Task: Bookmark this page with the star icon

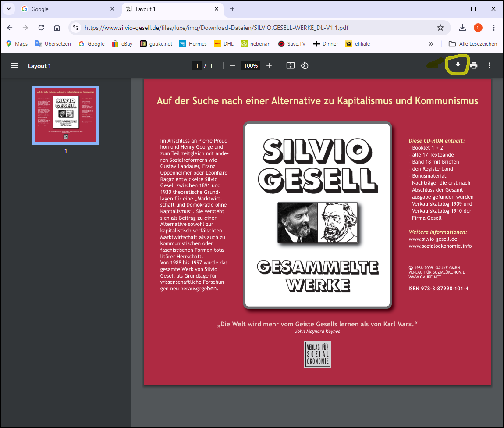Action: (x=440, y=28)
